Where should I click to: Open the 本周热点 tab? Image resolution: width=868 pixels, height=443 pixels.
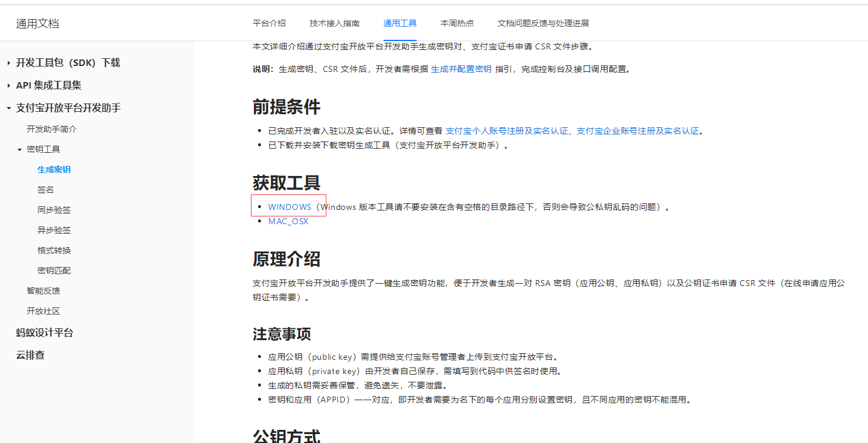(x=457, y=23)
